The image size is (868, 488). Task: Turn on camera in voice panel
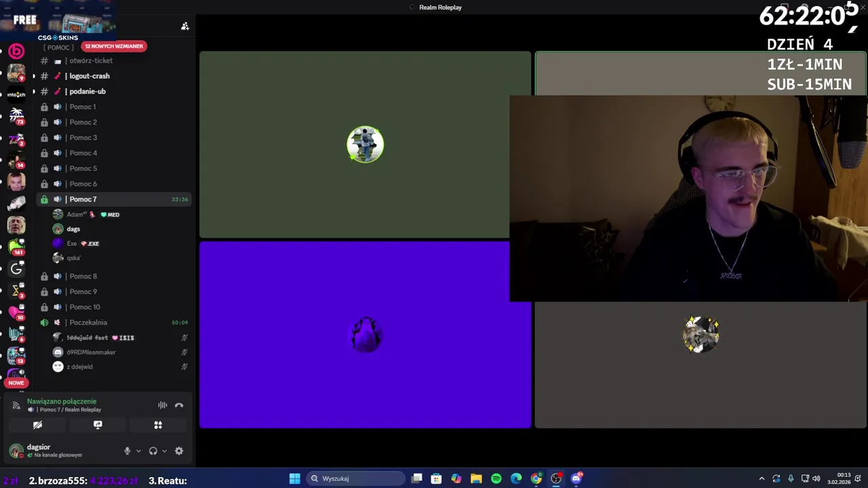click(x=37, y=425)
